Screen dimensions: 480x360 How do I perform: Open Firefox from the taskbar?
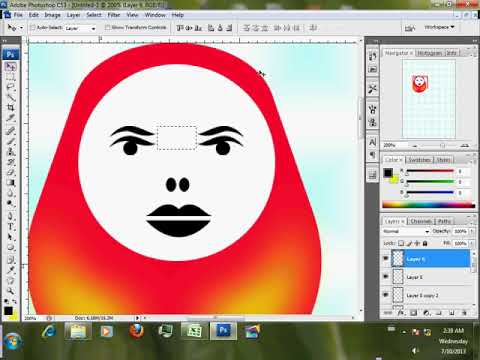[136, 331]
